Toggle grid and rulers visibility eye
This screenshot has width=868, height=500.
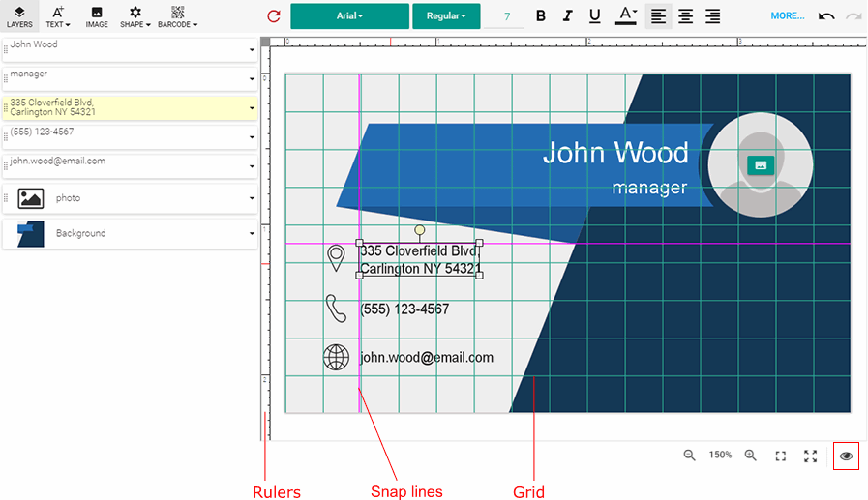point(846,456)
